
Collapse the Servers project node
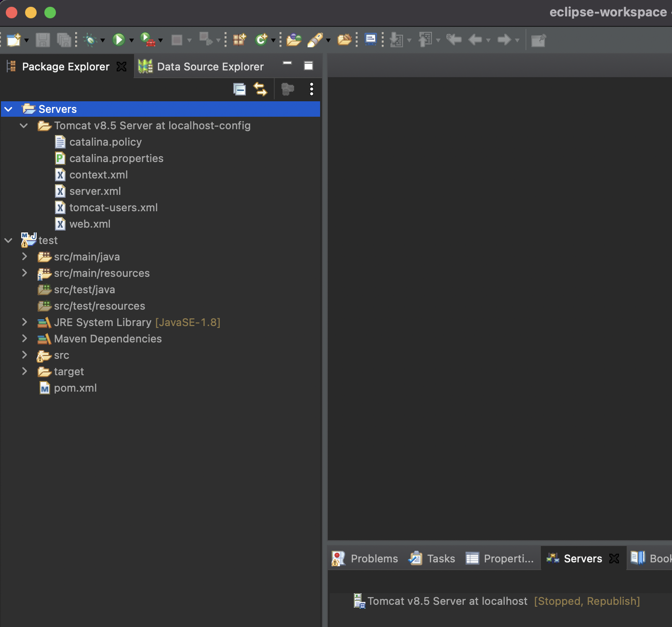tap(9, 109)
